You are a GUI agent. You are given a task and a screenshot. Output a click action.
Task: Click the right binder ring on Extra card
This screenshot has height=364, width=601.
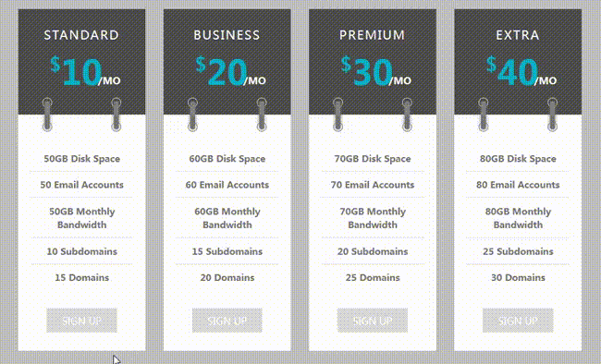[x=552, y=115]
